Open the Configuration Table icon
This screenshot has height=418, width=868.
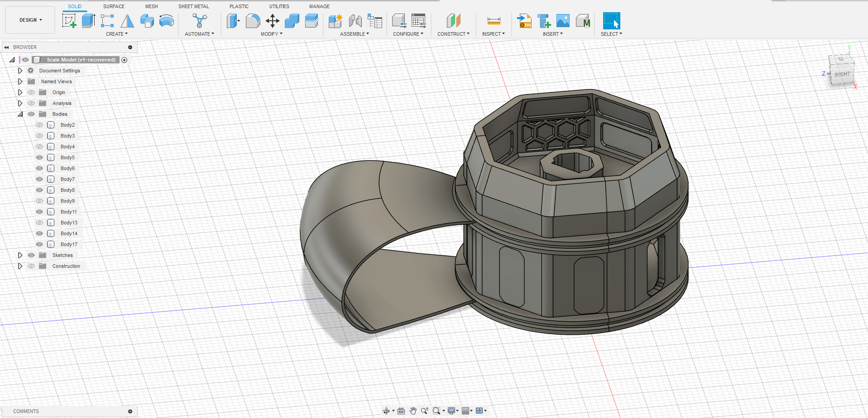pos(419,21)
